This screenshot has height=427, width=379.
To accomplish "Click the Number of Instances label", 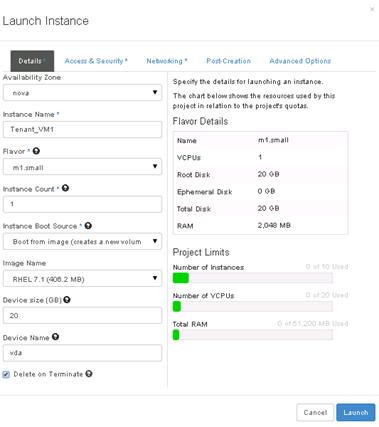I will (x=208, y=267).
